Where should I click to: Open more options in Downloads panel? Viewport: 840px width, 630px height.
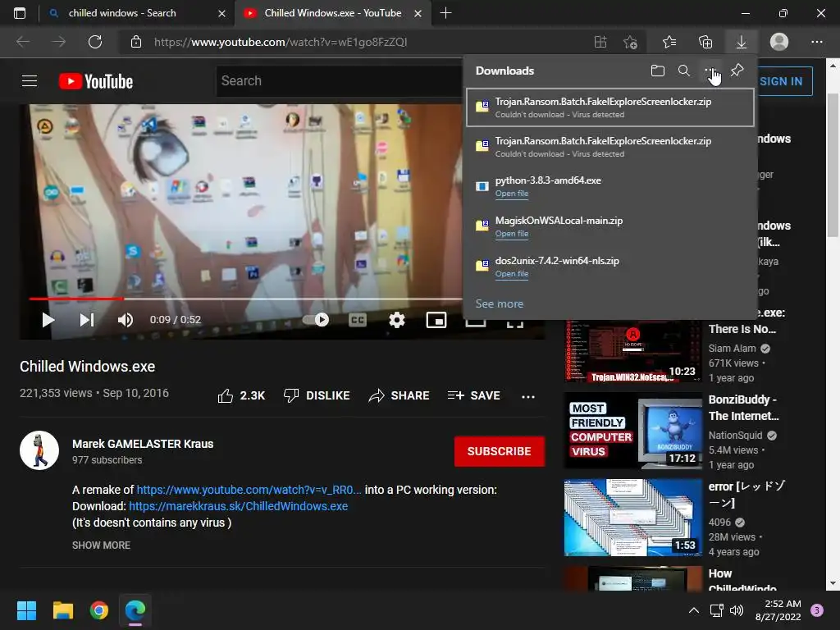tap(710, 71)
